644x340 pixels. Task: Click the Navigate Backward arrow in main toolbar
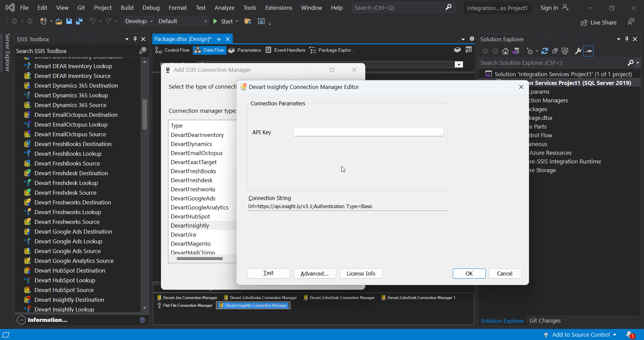click(x=14, y=21)
